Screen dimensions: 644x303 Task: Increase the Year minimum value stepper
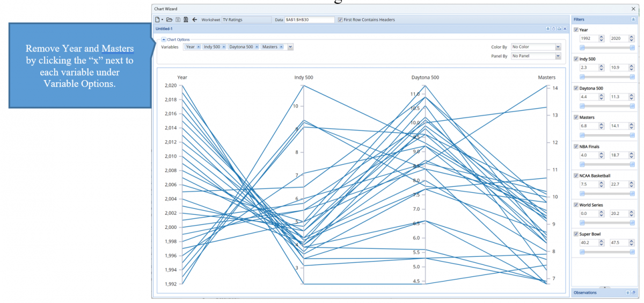click(602, 37)
